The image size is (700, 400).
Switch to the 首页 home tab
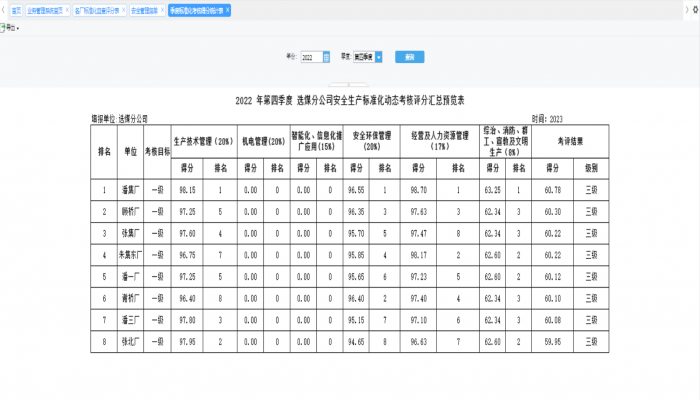tap(15, 10)
